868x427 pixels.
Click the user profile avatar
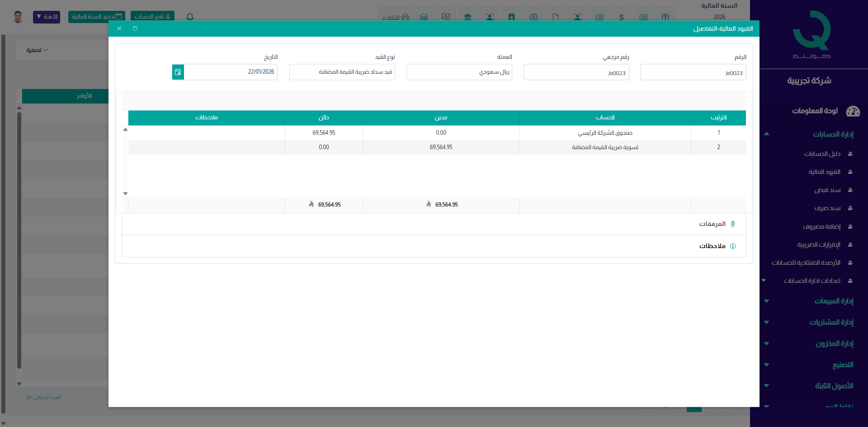point(18,17)
